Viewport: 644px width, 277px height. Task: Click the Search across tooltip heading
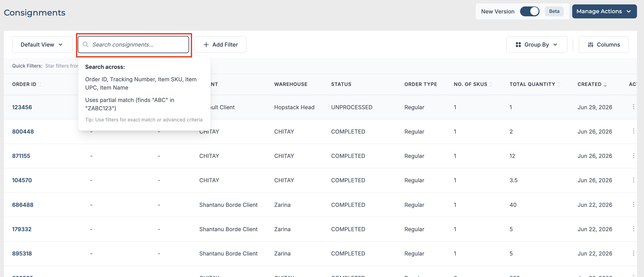[105, 67]
